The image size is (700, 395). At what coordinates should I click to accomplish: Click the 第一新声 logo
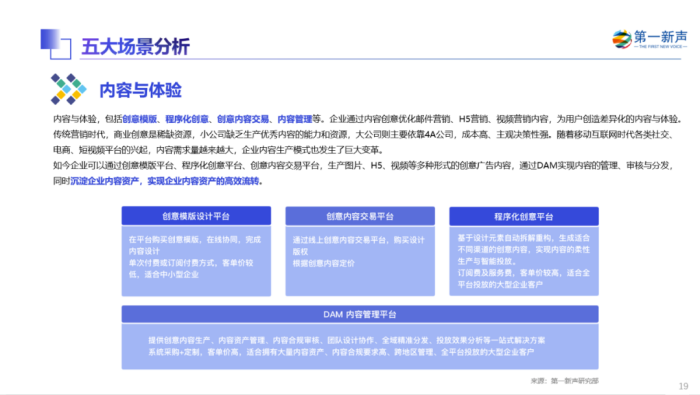pyautogui.click(x=650, y=39)
